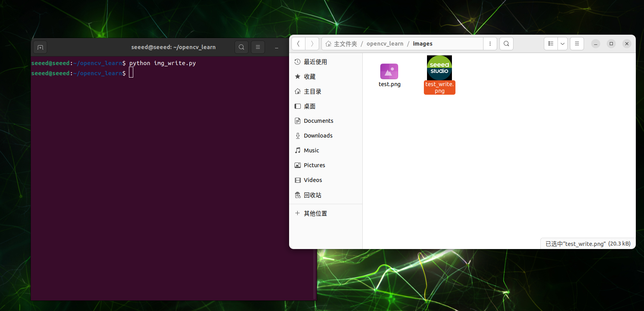Select the images path segment
This screenshot has width=644, height=311.
click(423, 44)
